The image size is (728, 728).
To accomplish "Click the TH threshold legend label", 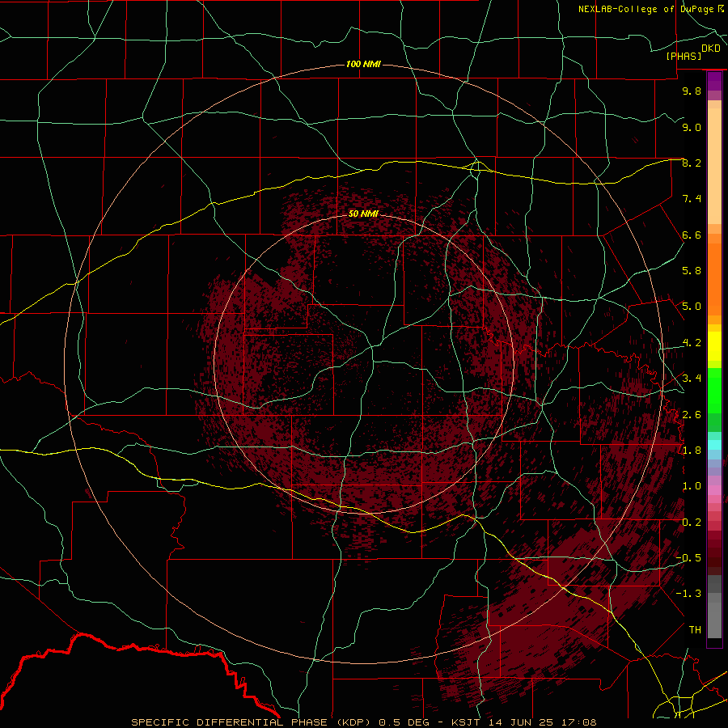I will pyautogui.click(x=695, y=630).
